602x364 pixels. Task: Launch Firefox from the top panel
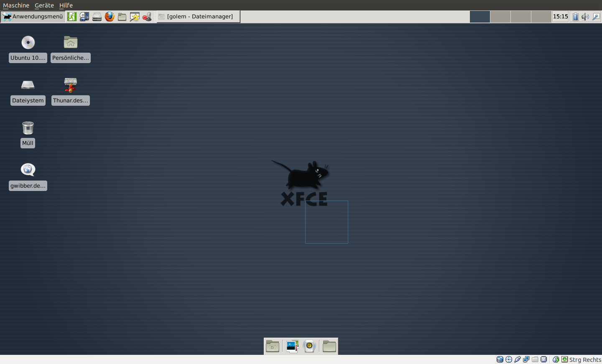tap(109, 17)
